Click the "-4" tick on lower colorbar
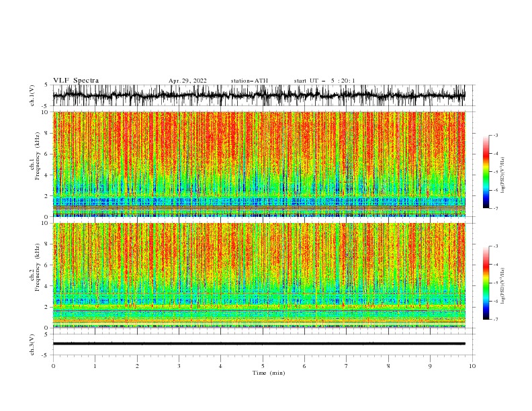The height and width of the screenshot is (411, 532). [496, 265]
